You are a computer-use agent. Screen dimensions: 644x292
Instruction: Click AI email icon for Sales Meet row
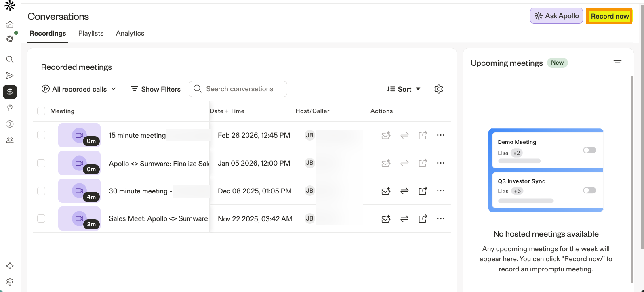(386, 219)
